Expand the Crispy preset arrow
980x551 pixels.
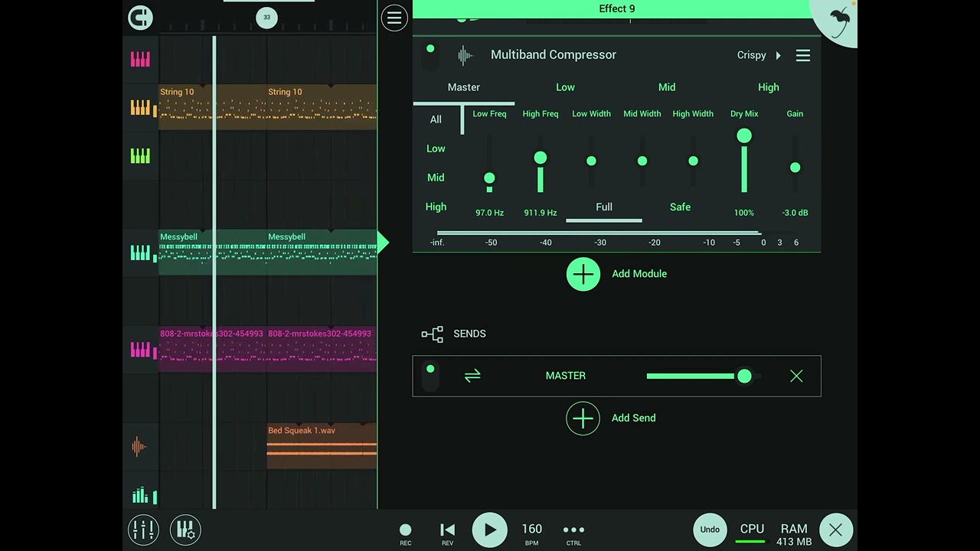click(779, 55)
